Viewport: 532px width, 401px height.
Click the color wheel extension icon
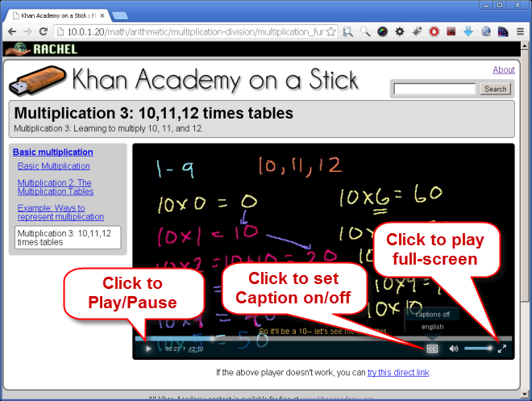[382, 32]
